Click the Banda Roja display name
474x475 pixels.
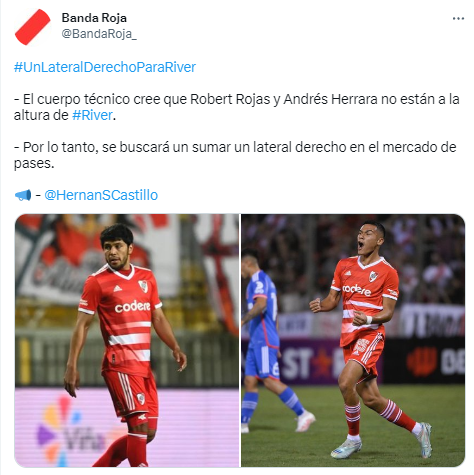click(x=94, y=18)
